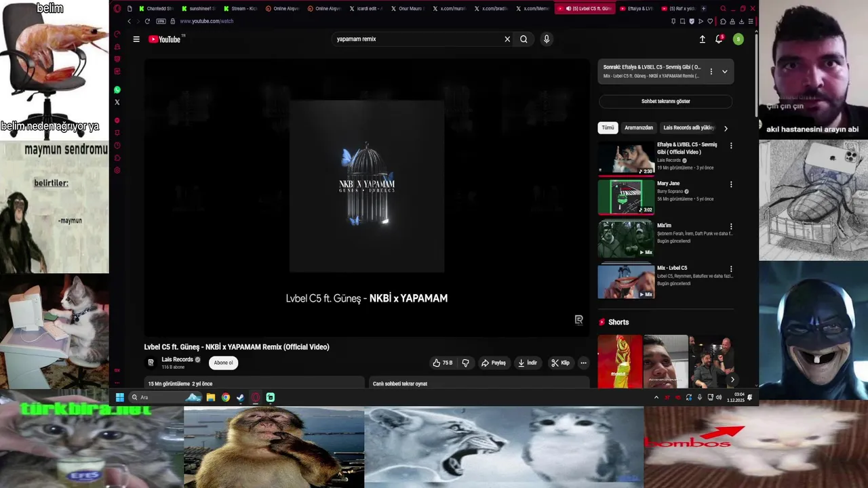The height and width of the screenshot is (488, 868).
Task: Click the İndir download button
Action: (x=528, y=363)
